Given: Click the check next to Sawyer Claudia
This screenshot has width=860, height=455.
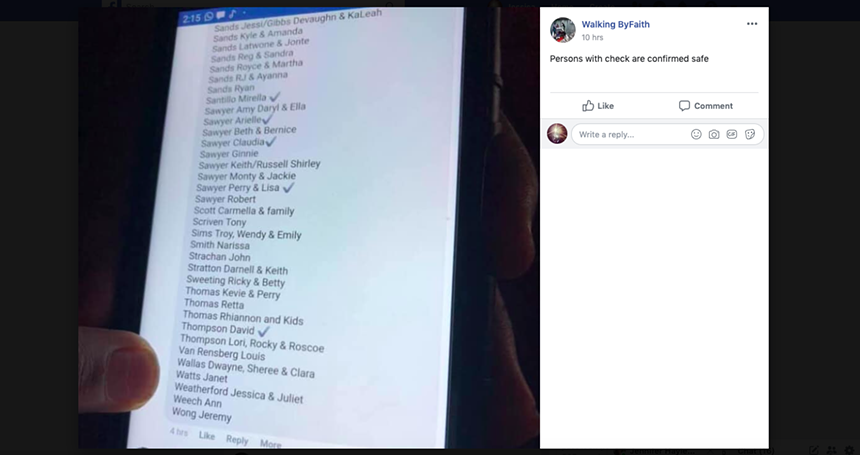Looking at the screenshot, I should (270, 141).
